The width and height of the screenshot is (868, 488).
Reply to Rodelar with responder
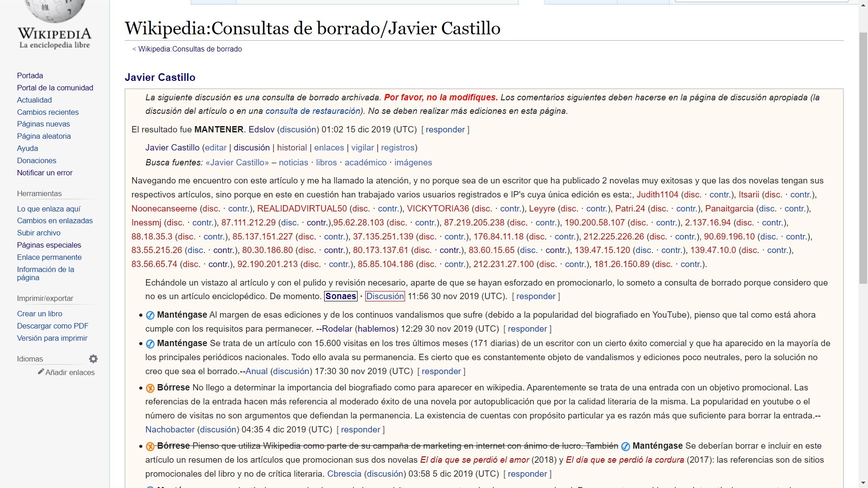[x=527, y=329]
